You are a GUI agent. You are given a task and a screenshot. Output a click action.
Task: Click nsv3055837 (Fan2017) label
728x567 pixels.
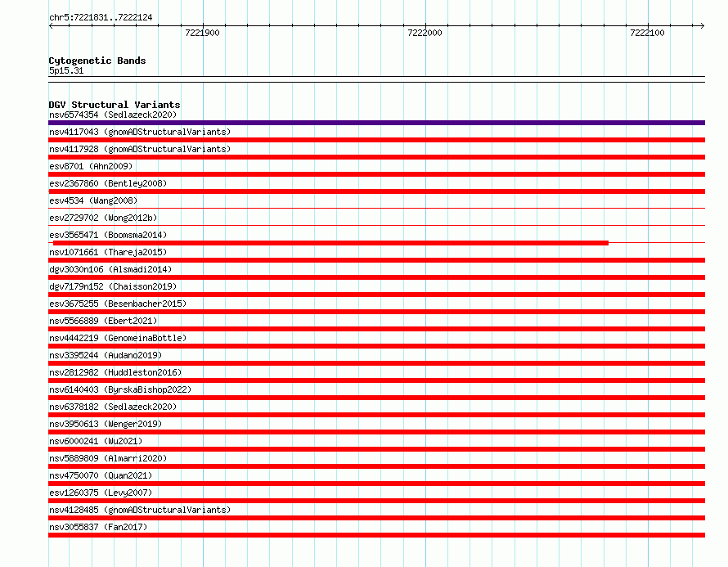click(98, 527)
